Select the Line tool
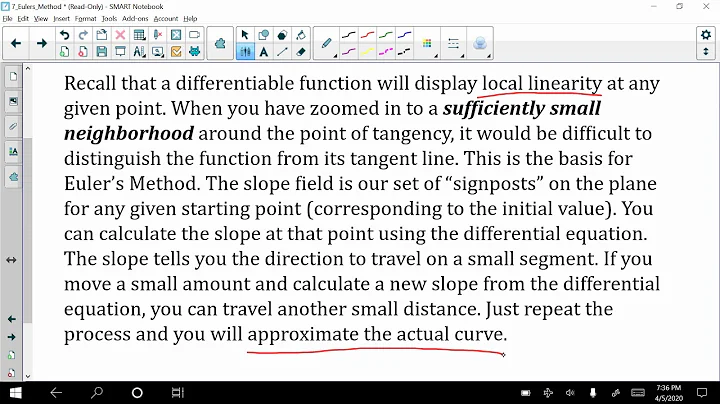 (282, 51)
